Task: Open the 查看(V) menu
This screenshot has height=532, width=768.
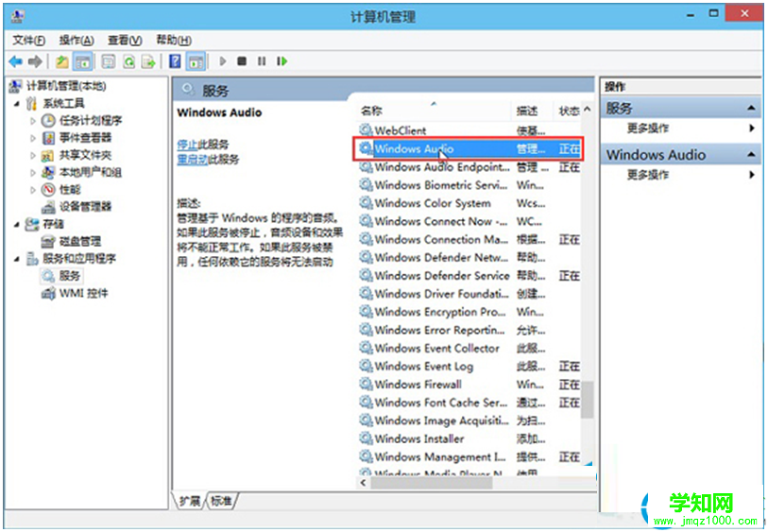Action: (x=125, y=41)
